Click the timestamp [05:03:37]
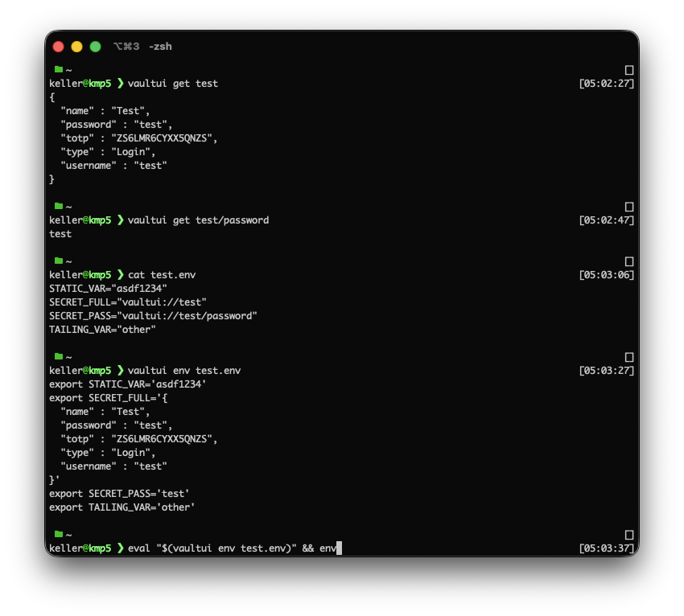 (607, 548)
